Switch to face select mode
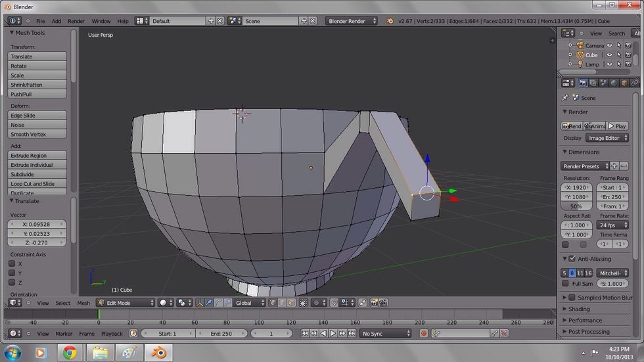This screenshot has height=362, width=644. click(x=291, y=303)
